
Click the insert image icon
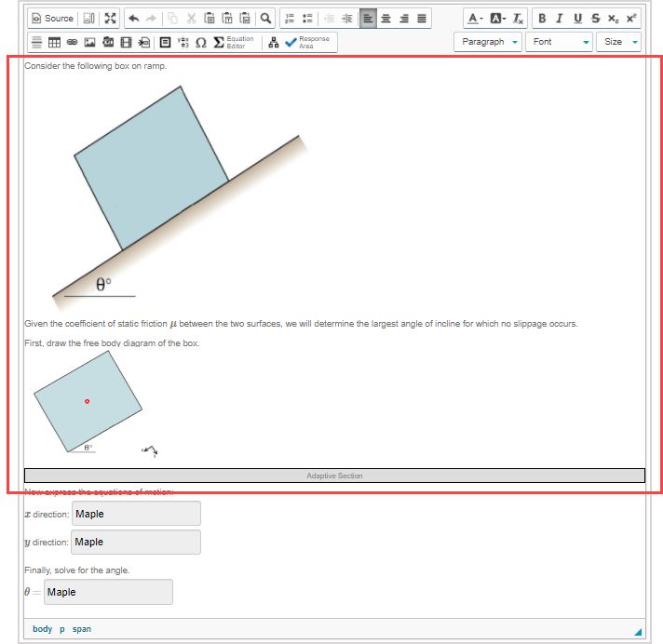pos(90,42)
